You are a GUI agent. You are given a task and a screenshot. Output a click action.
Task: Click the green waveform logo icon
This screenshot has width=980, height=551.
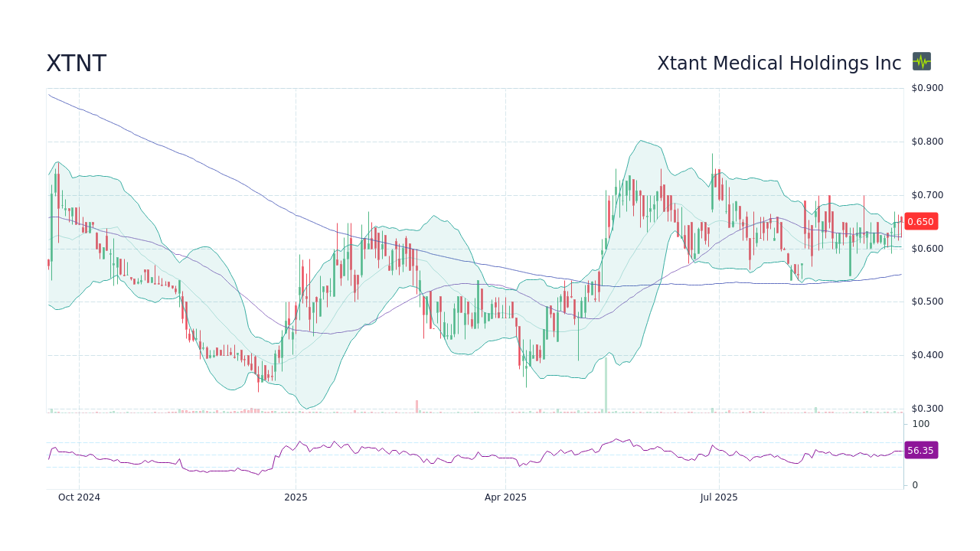(x=921, y=62)
